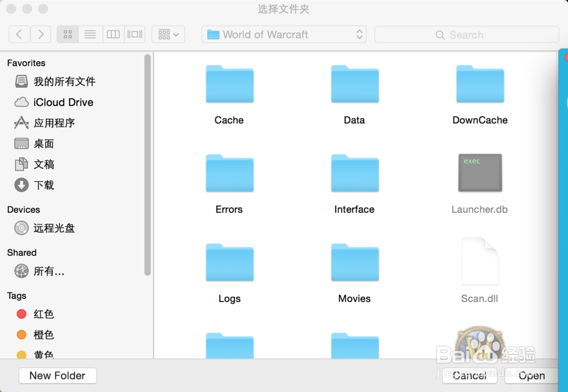This screenshot has height=392, width=568.
Task: Open 我的所有文件 in sidebar
Action: 55,82
